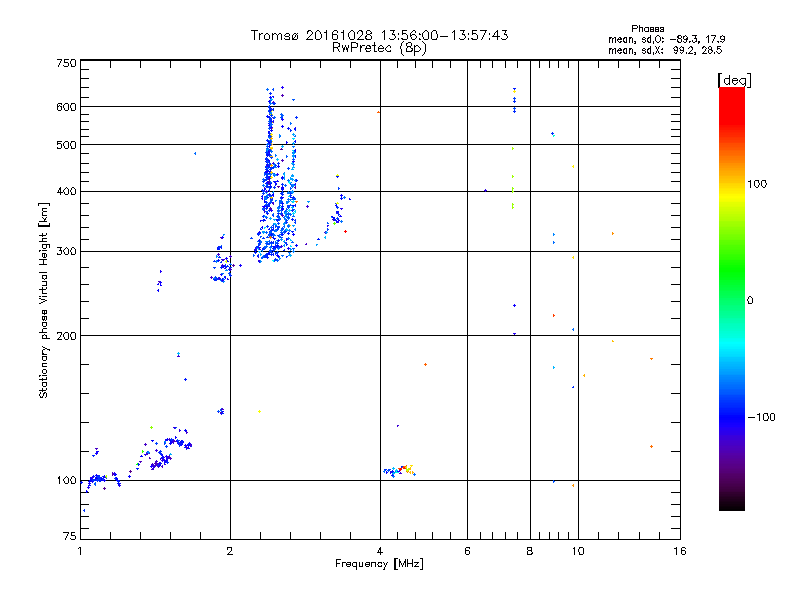Click the y-axis tick label '400'
The image size is (800, 600).
point(66,191)
